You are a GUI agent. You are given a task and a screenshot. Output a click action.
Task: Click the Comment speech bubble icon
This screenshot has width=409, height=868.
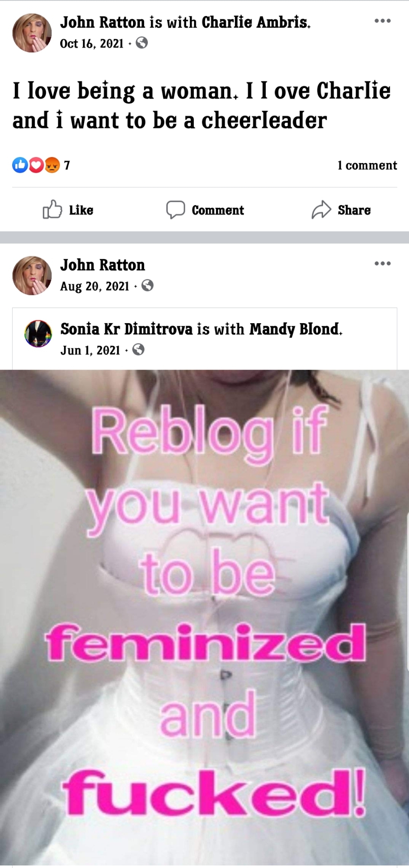(x=175, y=209)
